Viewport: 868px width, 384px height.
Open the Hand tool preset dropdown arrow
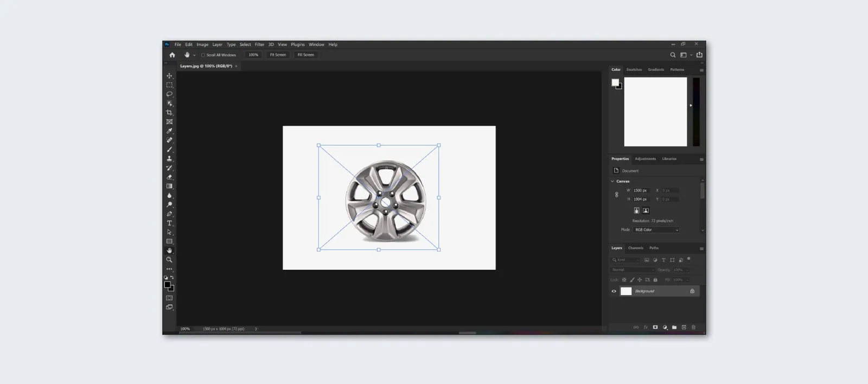point(194,55)
